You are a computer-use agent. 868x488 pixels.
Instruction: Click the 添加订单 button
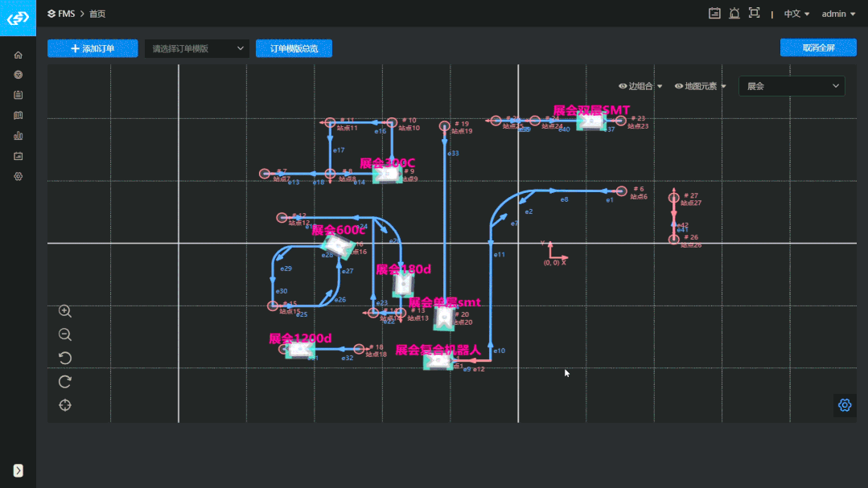coord(93,48)
